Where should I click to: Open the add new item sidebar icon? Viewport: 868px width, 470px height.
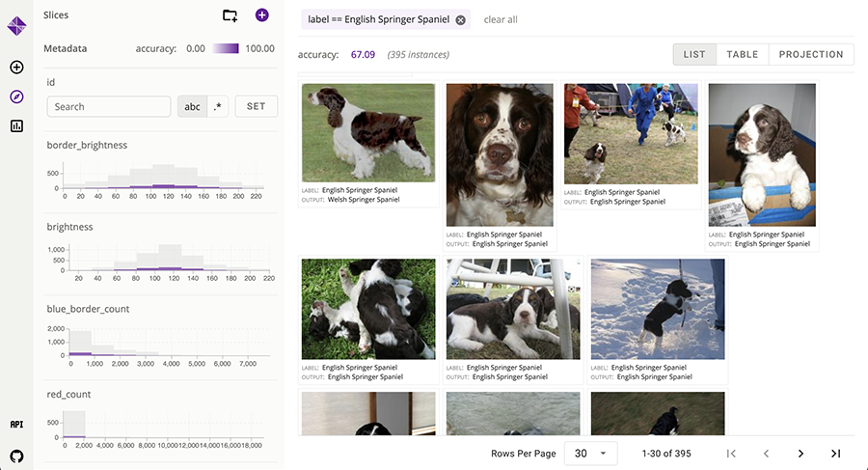pyautogui.click(x=16, y=68)
